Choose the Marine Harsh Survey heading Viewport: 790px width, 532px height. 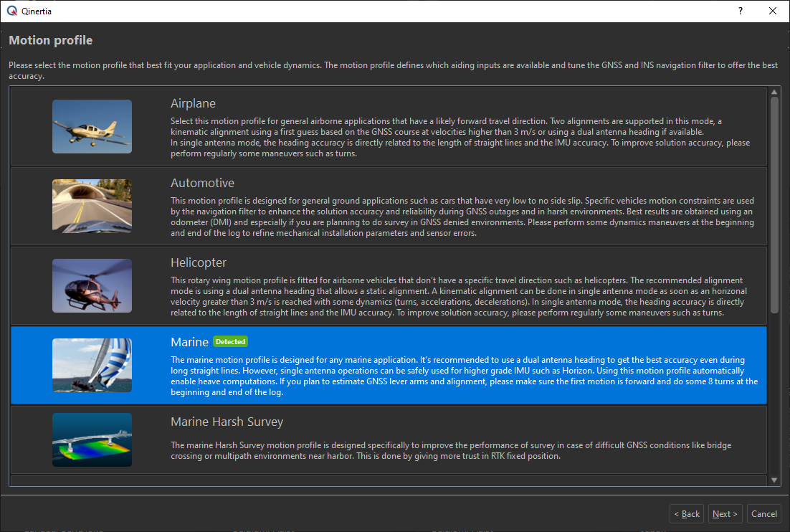227,422
